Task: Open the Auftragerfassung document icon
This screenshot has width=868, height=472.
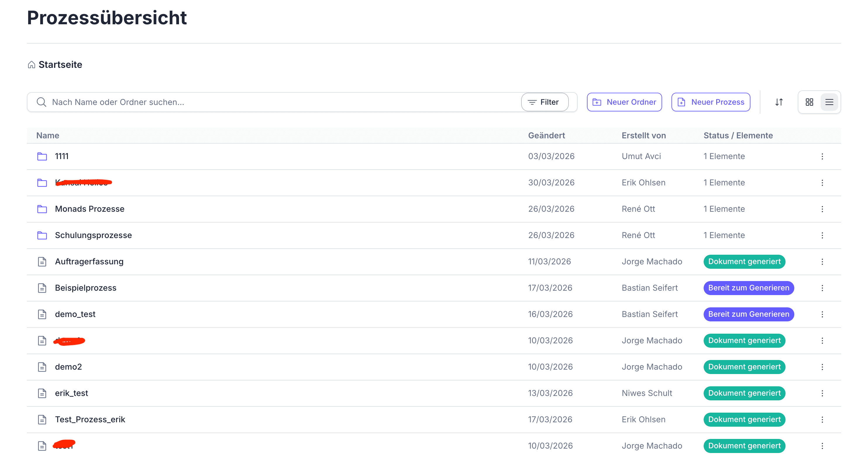Action: coord(42,261)
